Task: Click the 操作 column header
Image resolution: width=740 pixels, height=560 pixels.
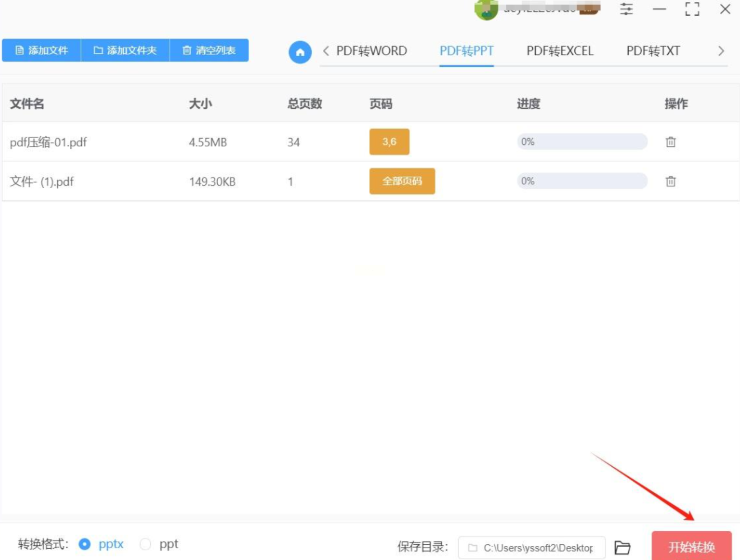Action: (x=676, y=104)
